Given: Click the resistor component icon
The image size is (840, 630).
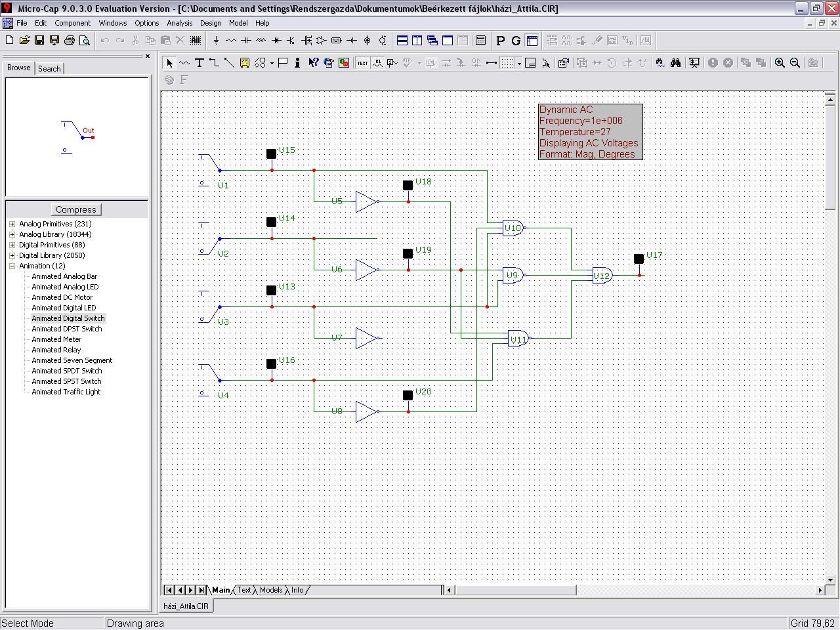Looking at the screenshot, I should 231,41.
